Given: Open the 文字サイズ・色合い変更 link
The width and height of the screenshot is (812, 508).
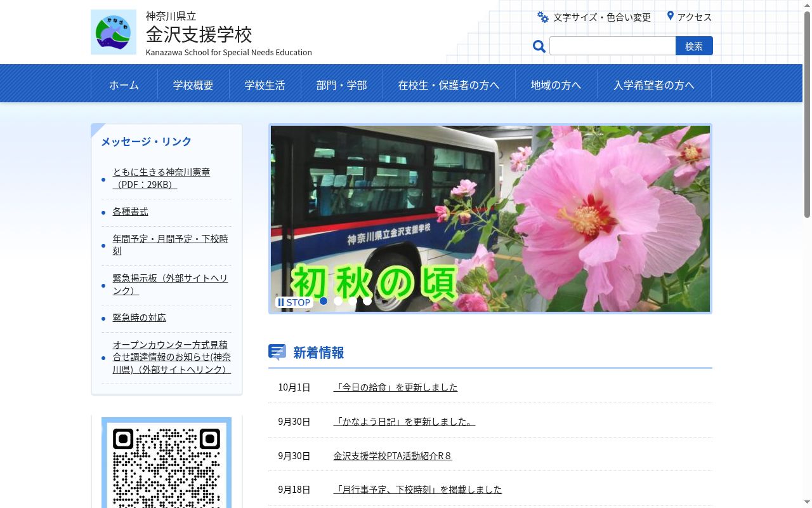Looking at the screenshot, I should [x=602, y=17].
